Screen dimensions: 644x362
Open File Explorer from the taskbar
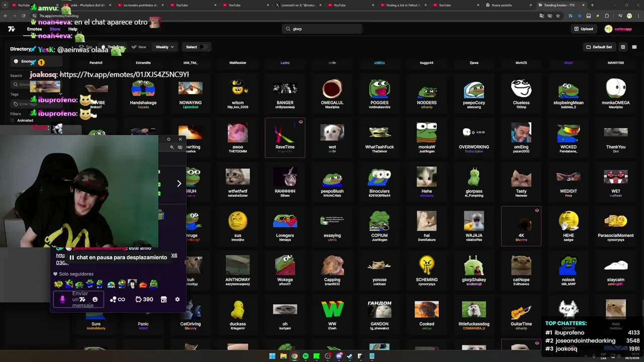(x=283, y=356)
